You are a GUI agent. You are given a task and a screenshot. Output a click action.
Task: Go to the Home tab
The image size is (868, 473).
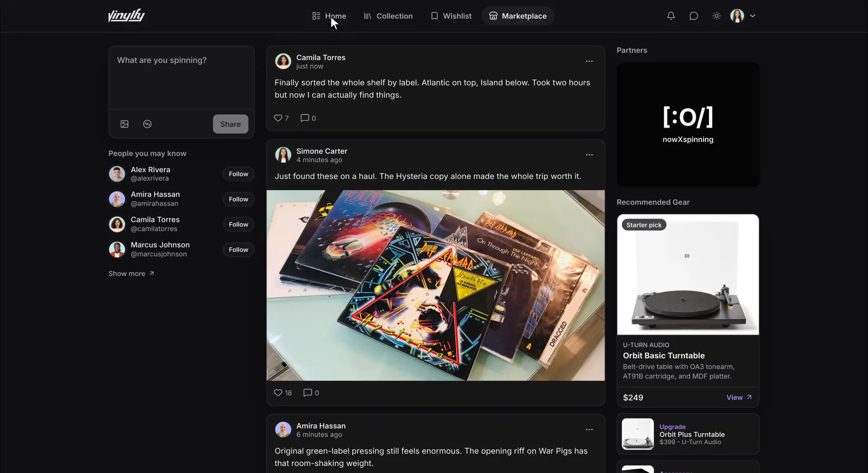point(329,16)
